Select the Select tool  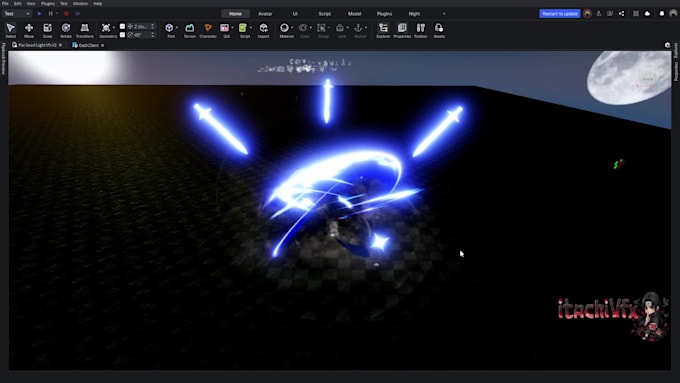(10, 30)
